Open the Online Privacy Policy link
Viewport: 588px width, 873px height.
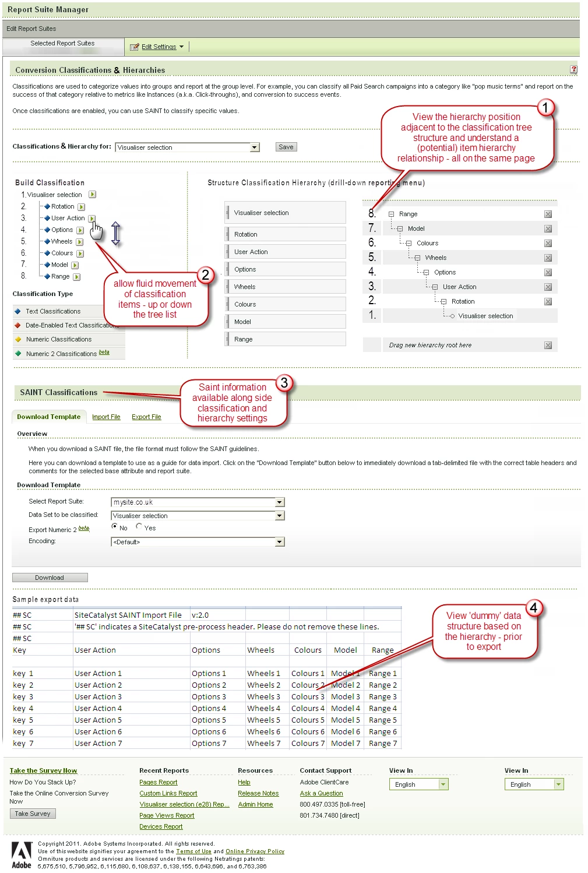(255, 851)
